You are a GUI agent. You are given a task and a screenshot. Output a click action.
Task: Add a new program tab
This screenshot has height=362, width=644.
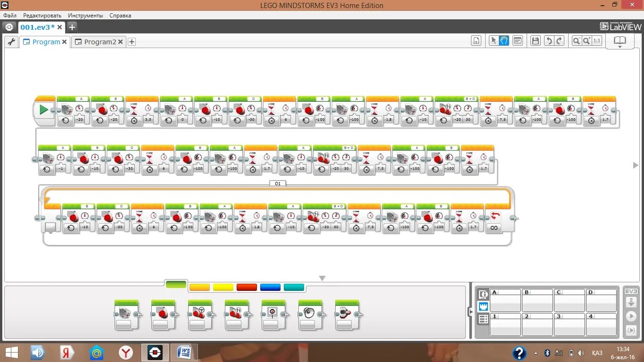click(132, 42)
